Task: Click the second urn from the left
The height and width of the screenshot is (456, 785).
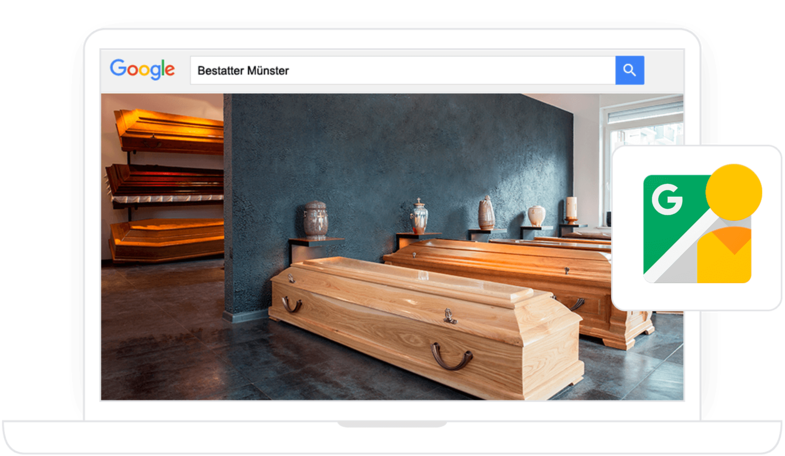Action: [x=418, y=215]
